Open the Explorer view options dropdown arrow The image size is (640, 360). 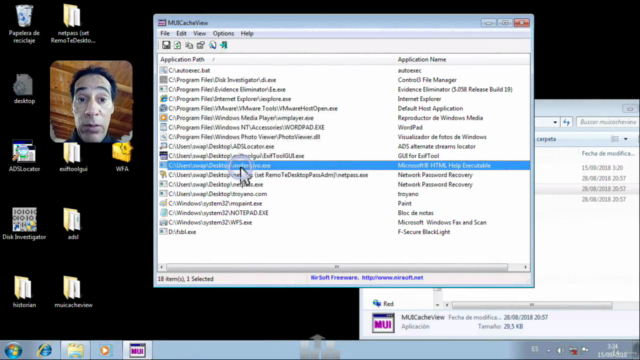tap(626, 139)
